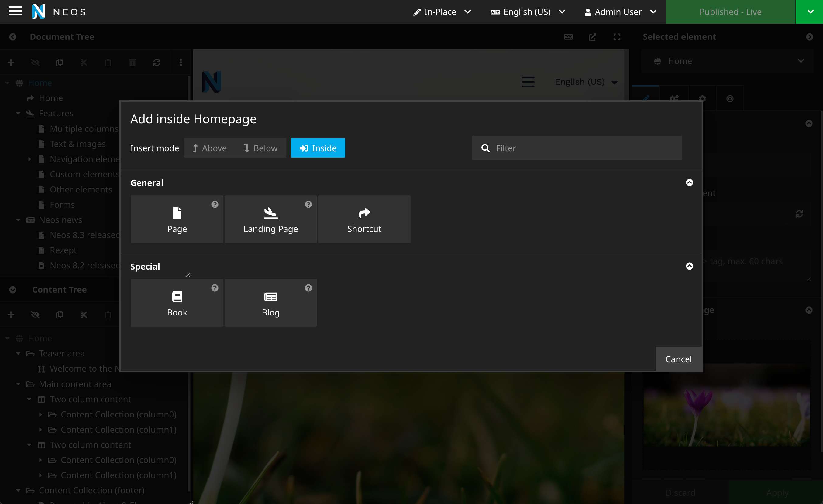
Task: Toggle fullscreen content editing view
Action: [x=617, y=37]
